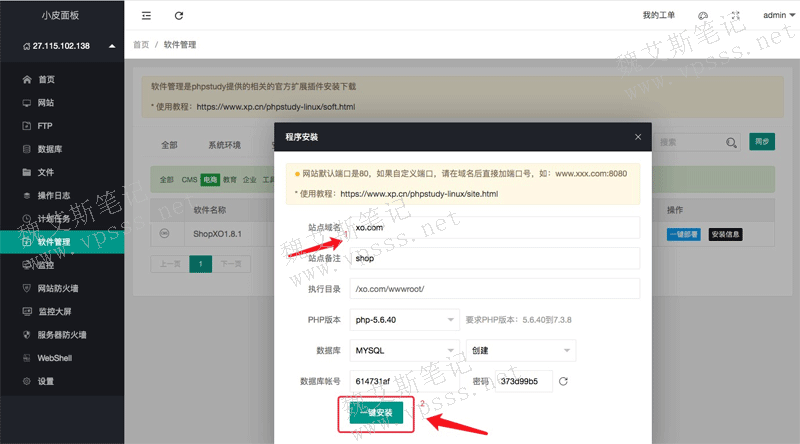Select the 全部 category tab
Screen dimensions: 800x444
[x=169, y=145]
